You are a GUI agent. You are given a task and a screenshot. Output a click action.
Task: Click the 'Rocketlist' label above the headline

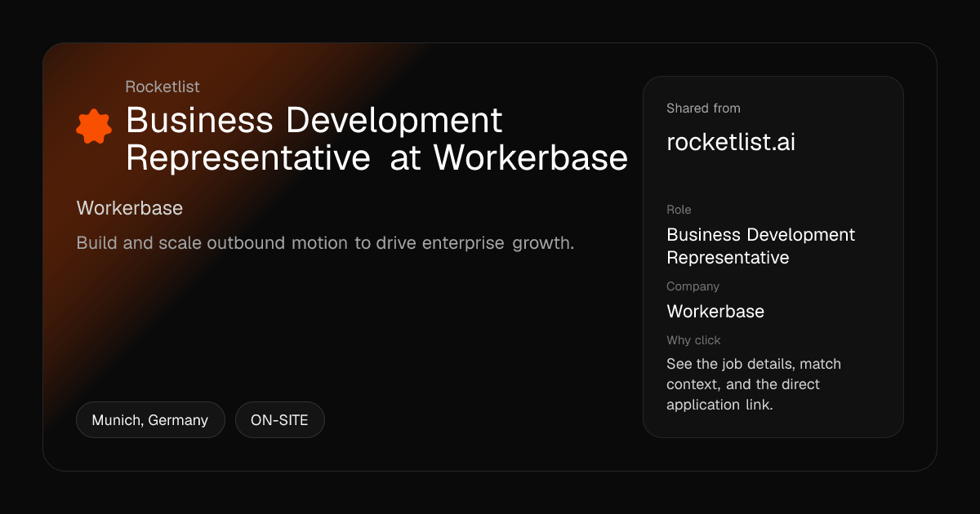(163, 86)
